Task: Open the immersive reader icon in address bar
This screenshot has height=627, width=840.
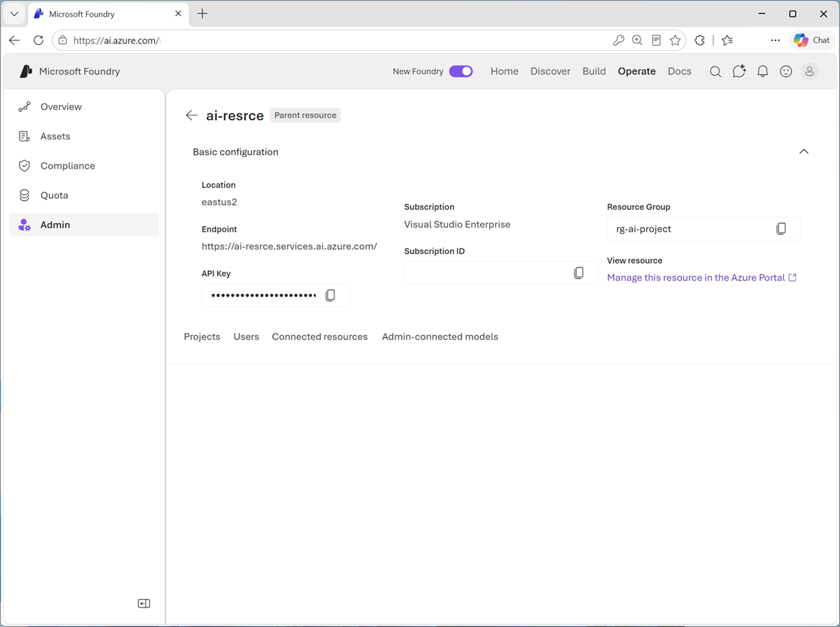Action: 656,41
